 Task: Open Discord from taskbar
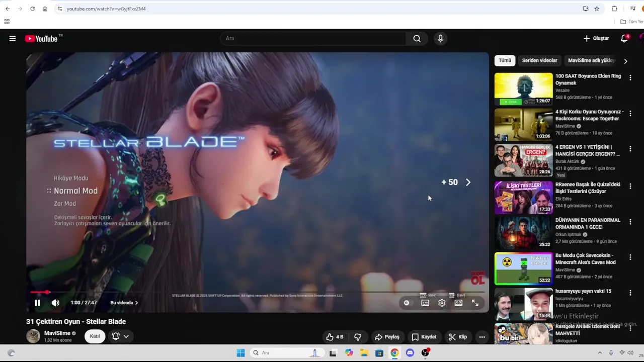click(410, 353)
